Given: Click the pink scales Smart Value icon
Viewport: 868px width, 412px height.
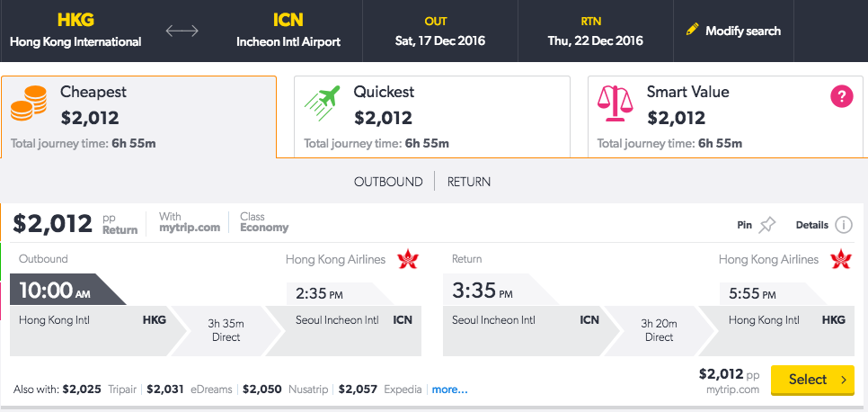Looking at the screenshot, I should pos(615,103).
